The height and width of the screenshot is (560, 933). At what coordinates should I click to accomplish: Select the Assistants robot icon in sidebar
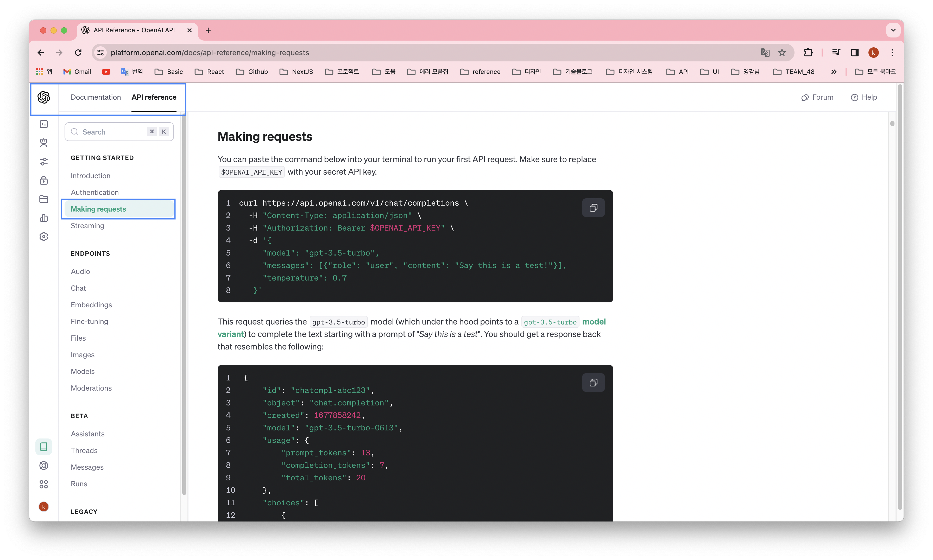[44, 143]
